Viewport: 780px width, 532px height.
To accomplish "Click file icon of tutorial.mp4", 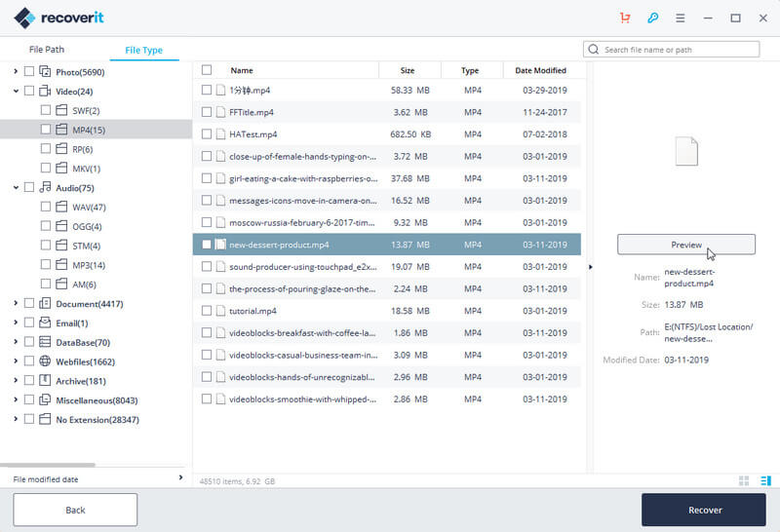I will tap(221, 311).
